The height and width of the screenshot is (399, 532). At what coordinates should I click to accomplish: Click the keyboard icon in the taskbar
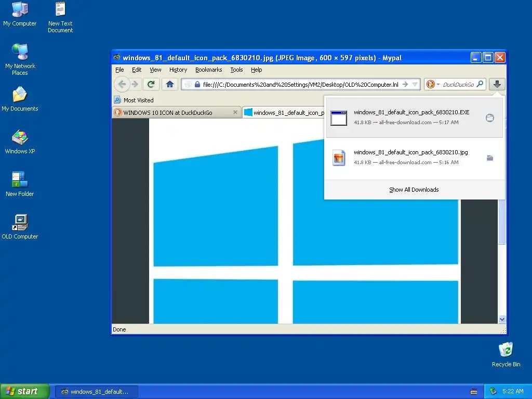coord(474,392)
